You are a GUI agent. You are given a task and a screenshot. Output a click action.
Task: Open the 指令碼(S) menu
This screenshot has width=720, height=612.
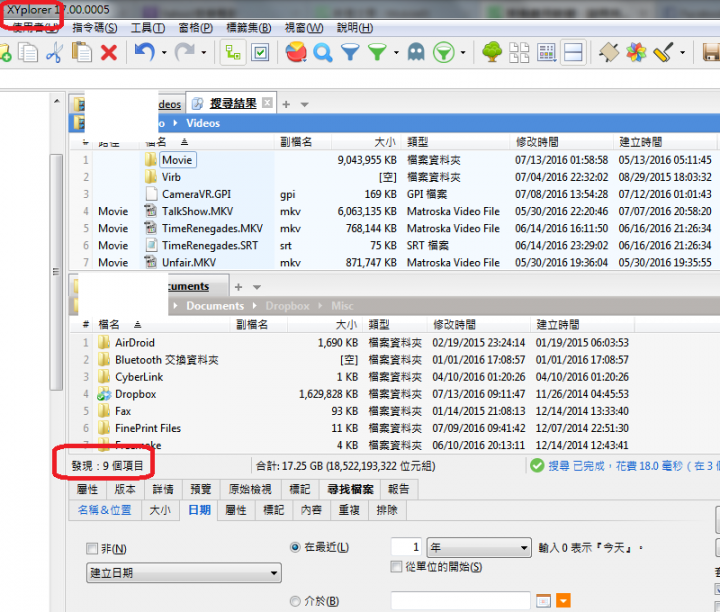click(x=95, y=28)
